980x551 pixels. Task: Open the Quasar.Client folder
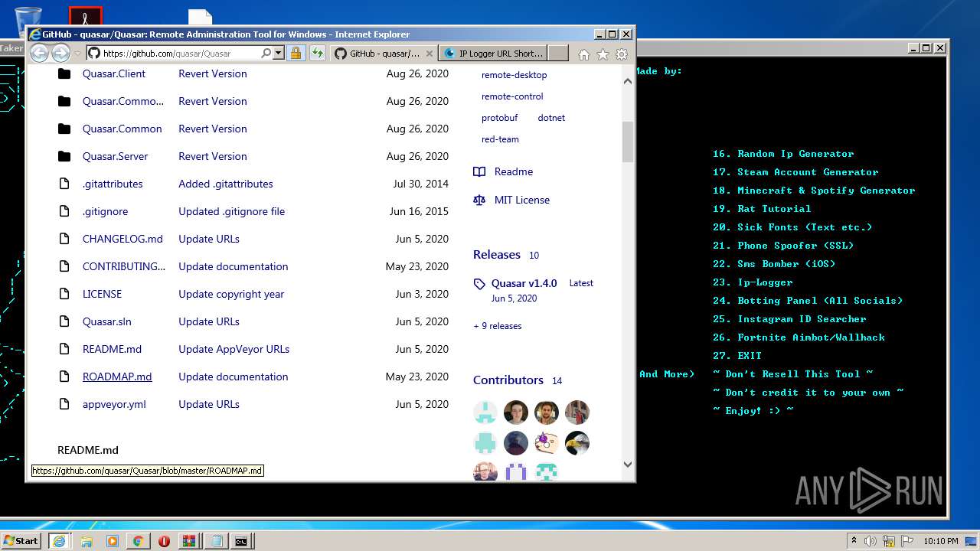coord(114,73)
